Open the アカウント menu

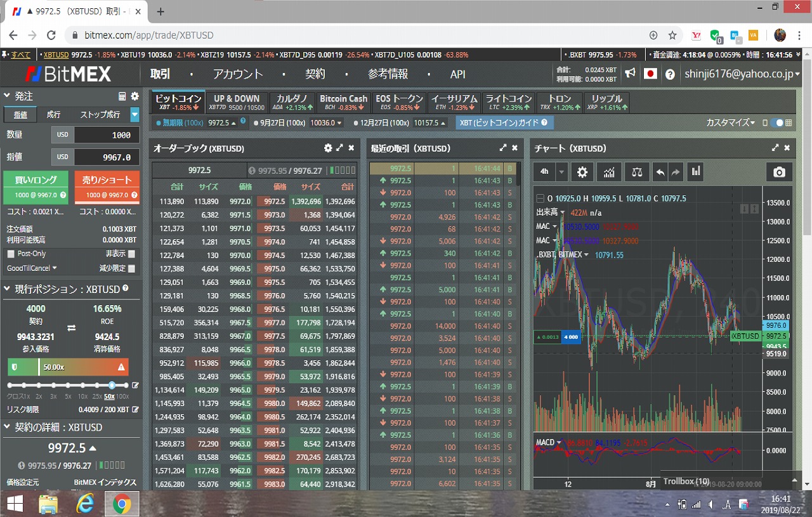(x=238, y=74)
